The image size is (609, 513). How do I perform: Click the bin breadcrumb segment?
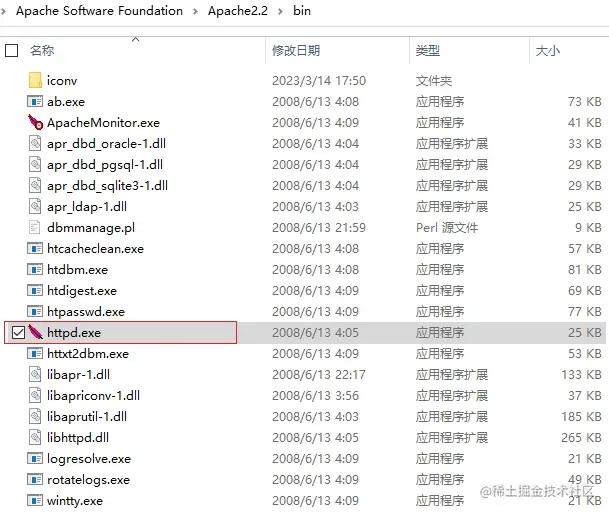pyautogui.click(x=302, y=11)
